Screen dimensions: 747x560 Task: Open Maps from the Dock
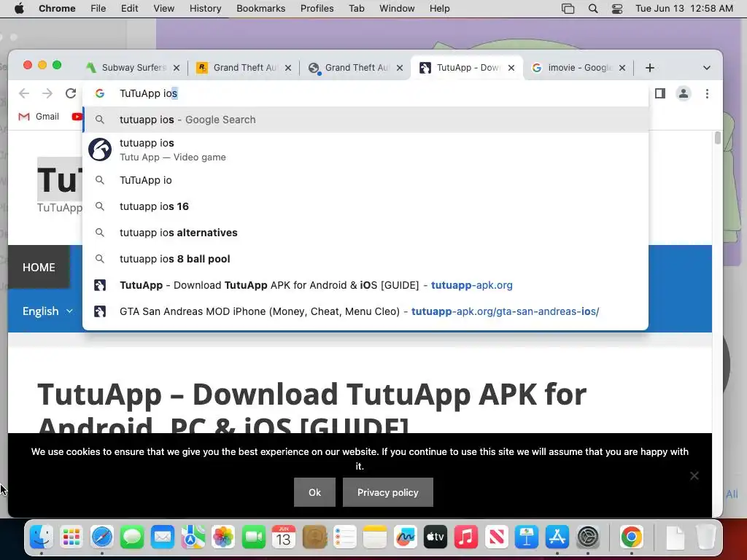point(193,537)
